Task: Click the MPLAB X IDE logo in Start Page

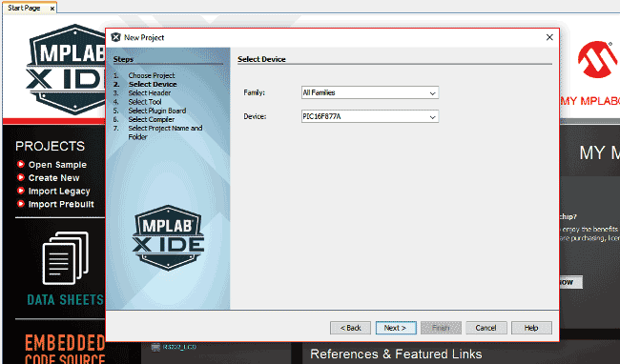Action: point(66,70)
